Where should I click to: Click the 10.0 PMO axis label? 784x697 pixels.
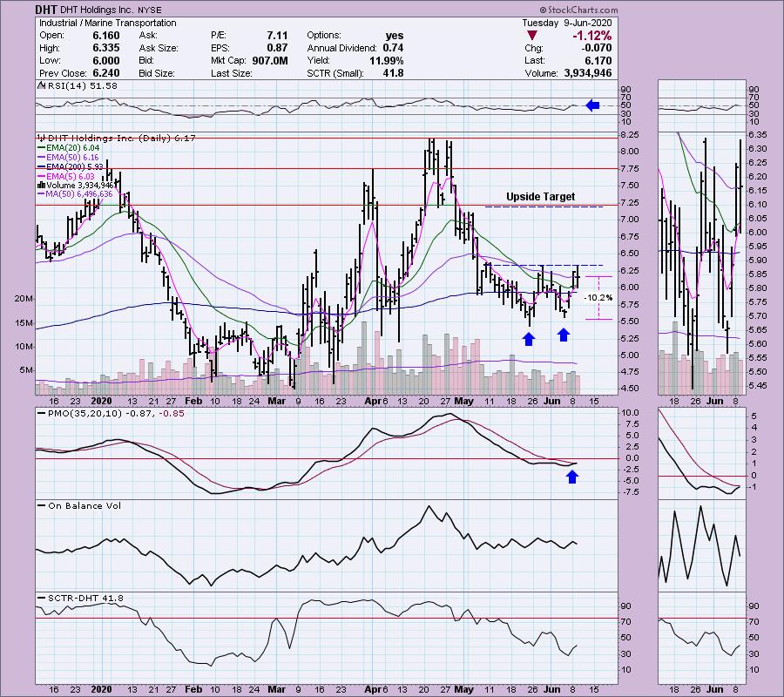click(x=630, y=412)
